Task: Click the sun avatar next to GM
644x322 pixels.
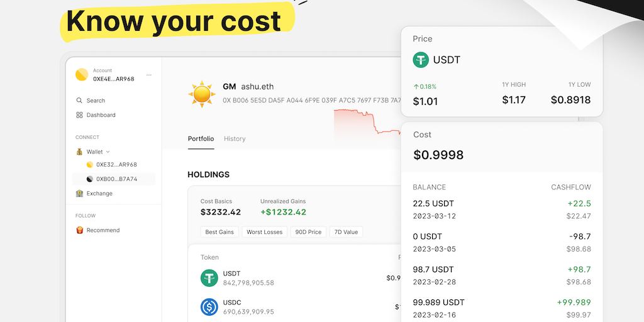Action: point(202,93)
